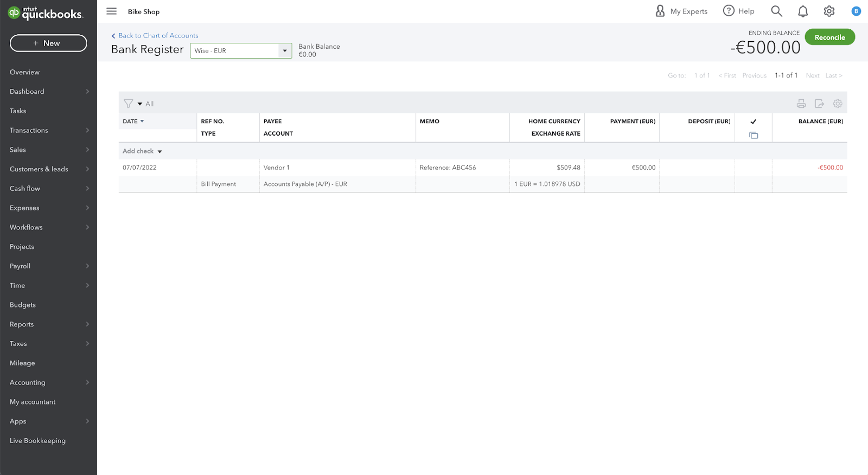Click the Last page link
The height and width of the screenshot is (475, 868).
[x=834, y=75]
